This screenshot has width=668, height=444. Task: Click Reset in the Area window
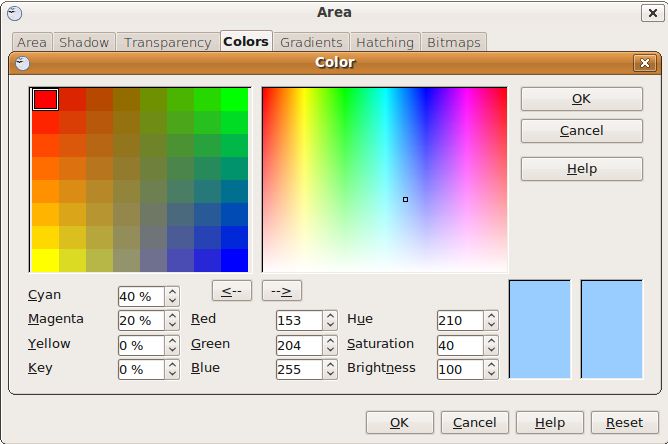(625, 422)
